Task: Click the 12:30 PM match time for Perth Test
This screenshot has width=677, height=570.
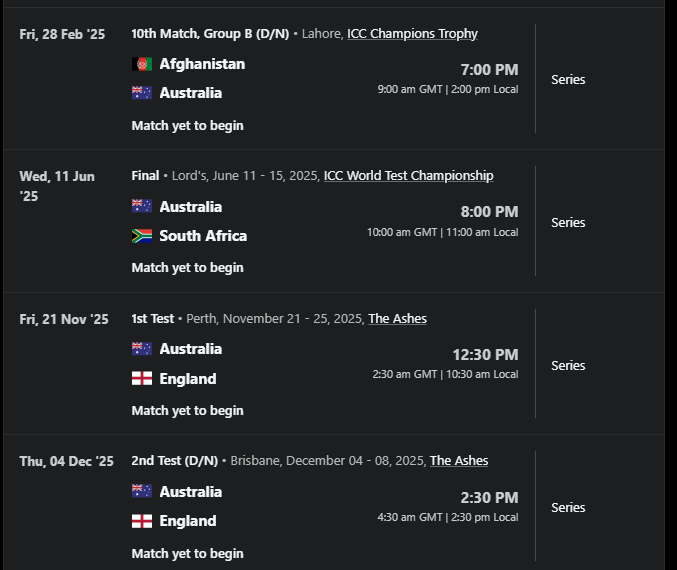Action: click(x=485, y=355)
